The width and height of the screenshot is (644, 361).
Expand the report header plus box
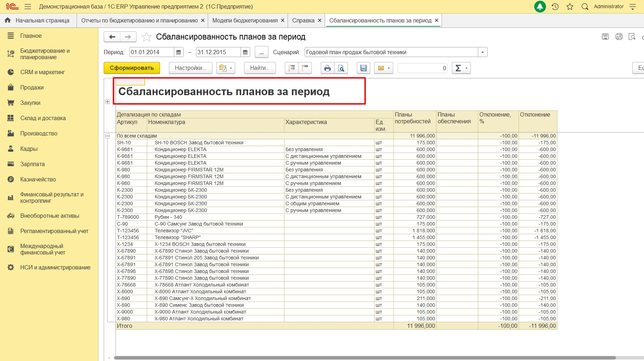pyautogui.click(x=107, y=102)
